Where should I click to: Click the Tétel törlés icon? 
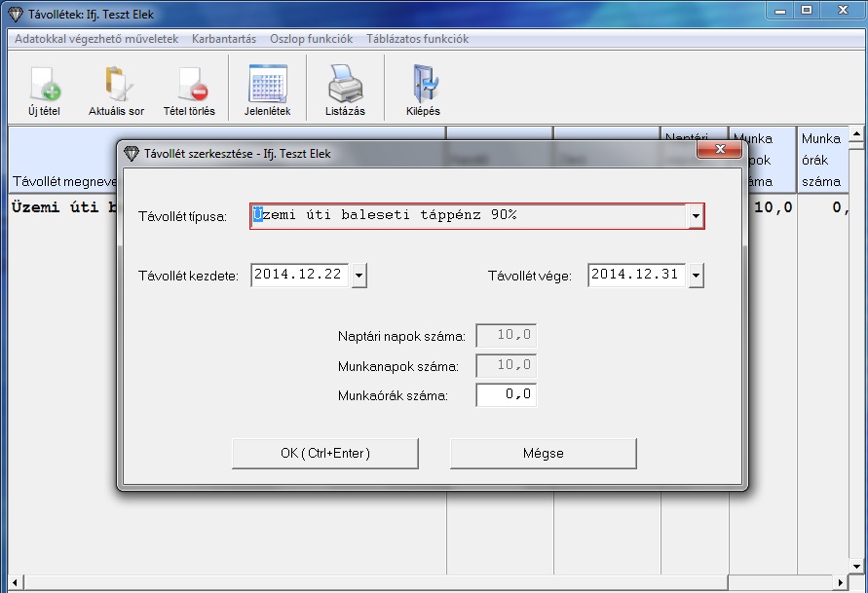tap(189, 85)
